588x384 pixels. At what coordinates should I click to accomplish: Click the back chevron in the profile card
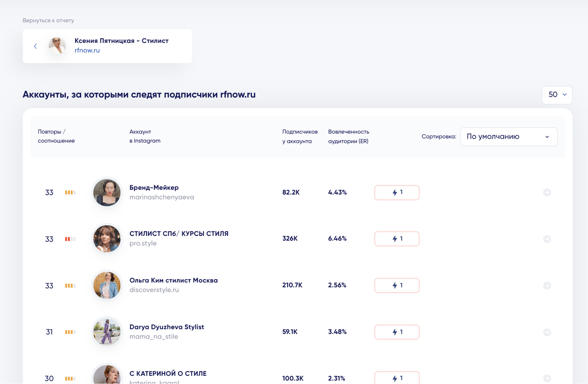tap(35, 46)
